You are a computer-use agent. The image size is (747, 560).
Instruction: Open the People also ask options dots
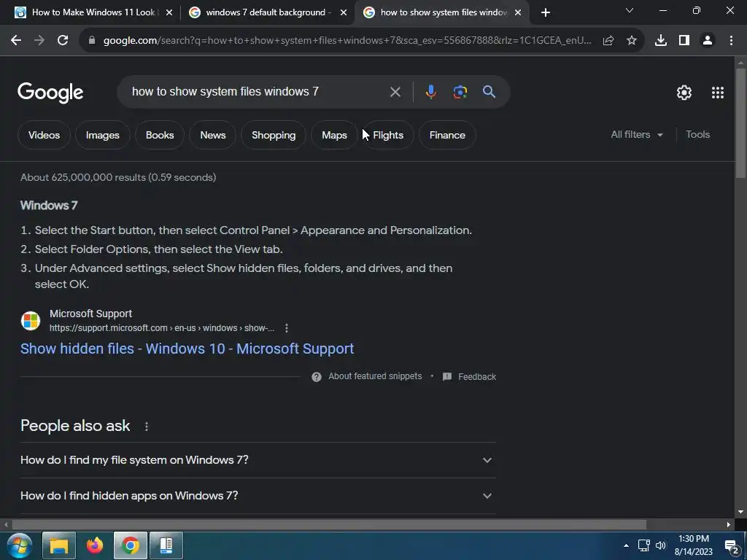coord(146,426)
